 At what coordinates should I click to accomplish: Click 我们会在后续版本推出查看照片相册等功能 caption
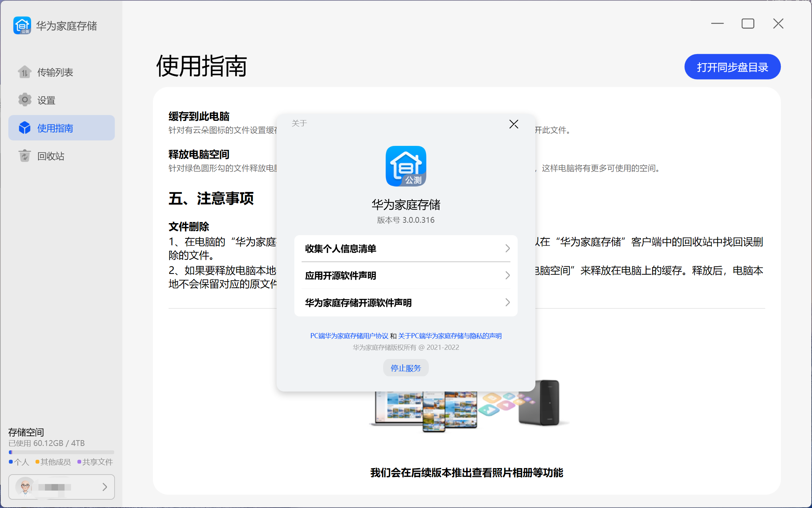(467, 473)
